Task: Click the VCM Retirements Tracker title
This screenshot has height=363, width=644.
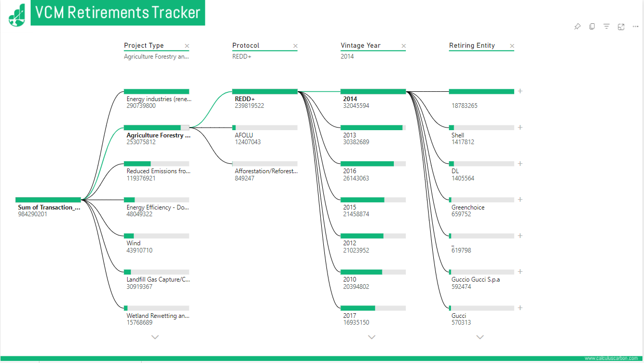Action: click(118, 13)
